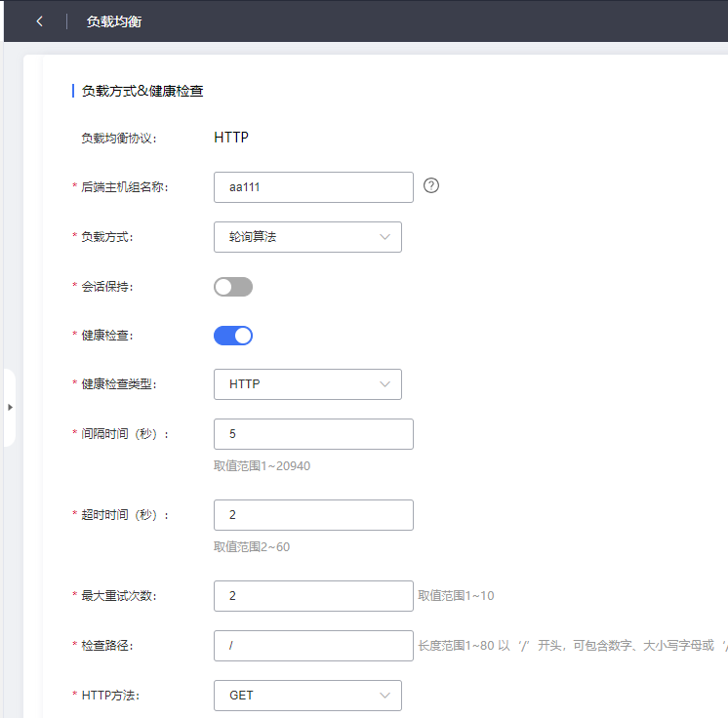This screenshot has width=728, height=718.
Task: Click the hint text 取值范围1~10
Action: (x=456, y=596)
